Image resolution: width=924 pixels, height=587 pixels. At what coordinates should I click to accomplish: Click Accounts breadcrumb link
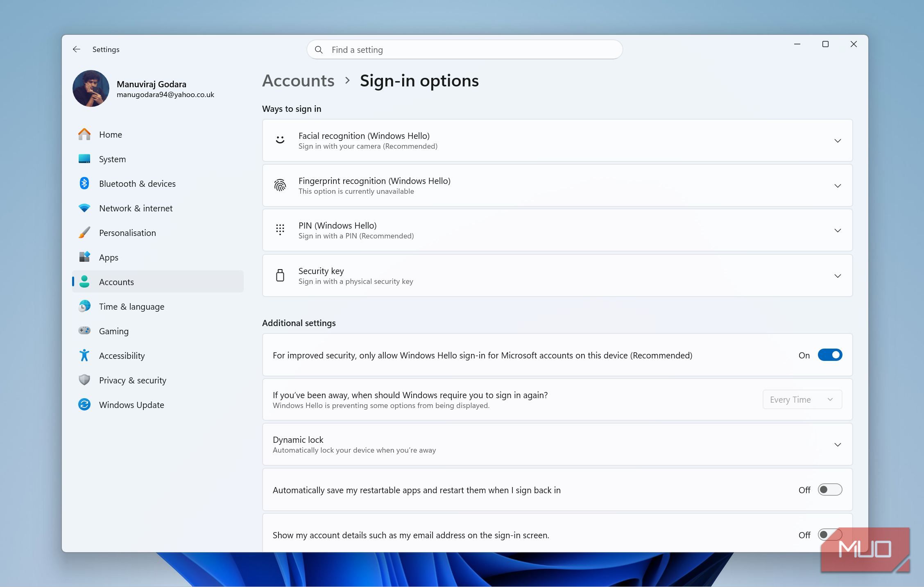[x=298, y=81]
